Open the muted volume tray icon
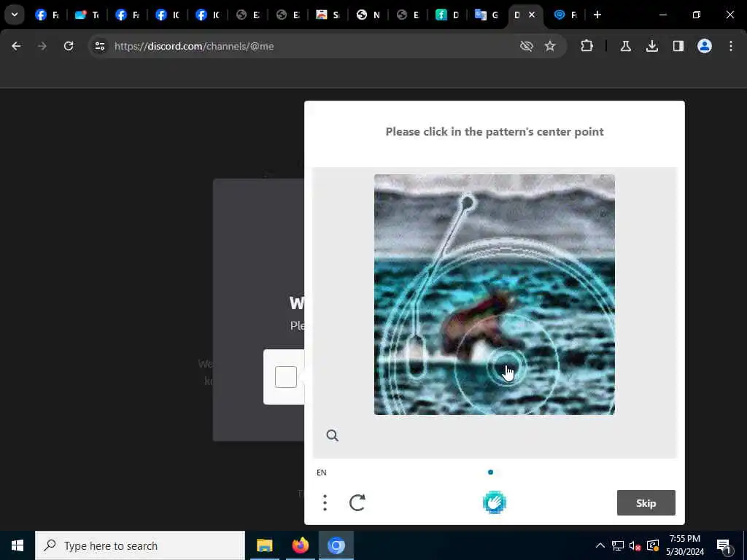Screen dimensions: 747x560 pos(635,545)
